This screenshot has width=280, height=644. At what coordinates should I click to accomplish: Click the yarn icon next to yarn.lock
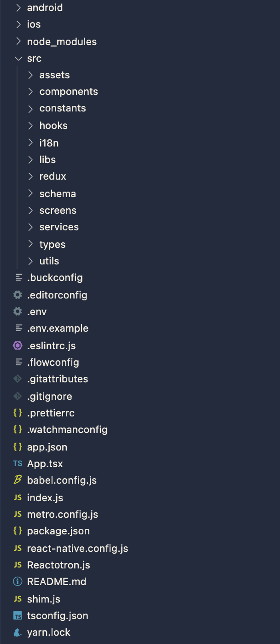pos(17,632)
